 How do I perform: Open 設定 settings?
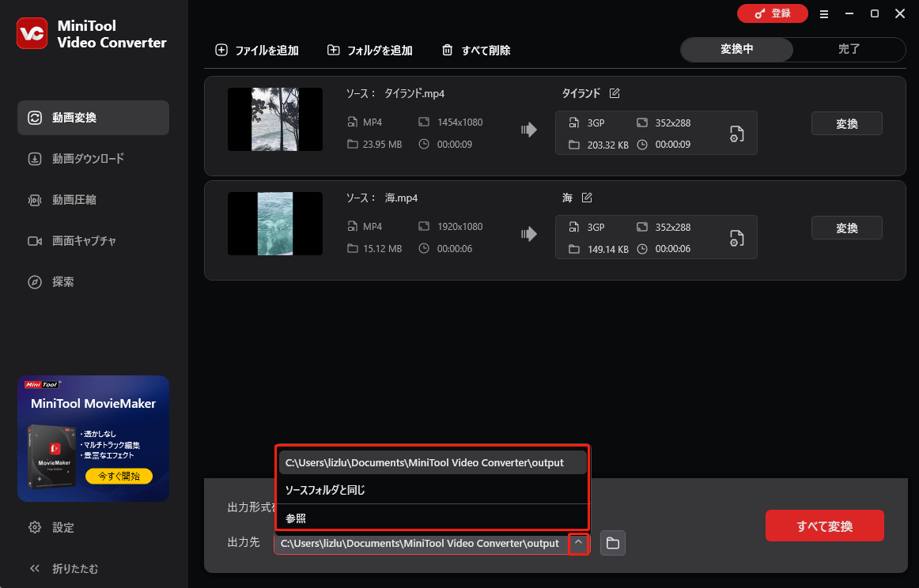click(51, 528)
